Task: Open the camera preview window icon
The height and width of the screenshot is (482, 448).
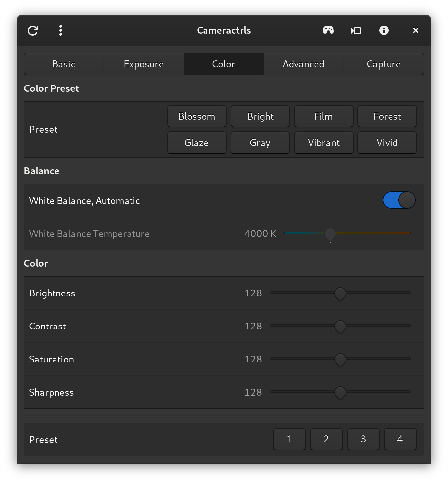Action: 356,31
